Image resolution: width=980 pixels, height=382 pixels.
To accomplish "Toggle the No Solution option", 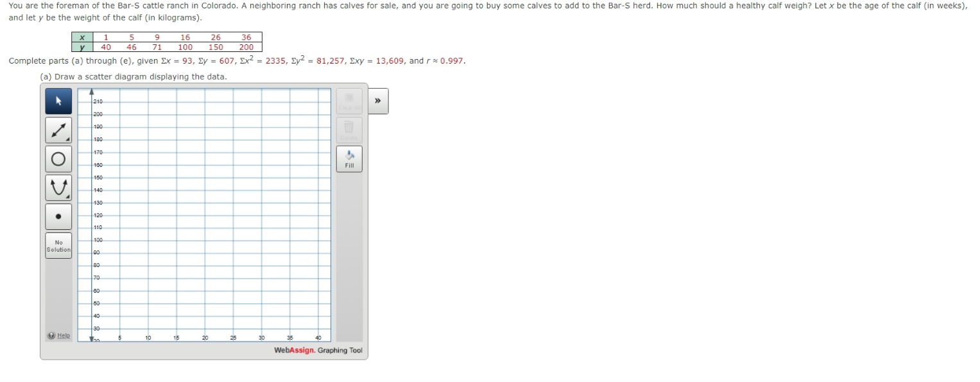I will point(58,245).
